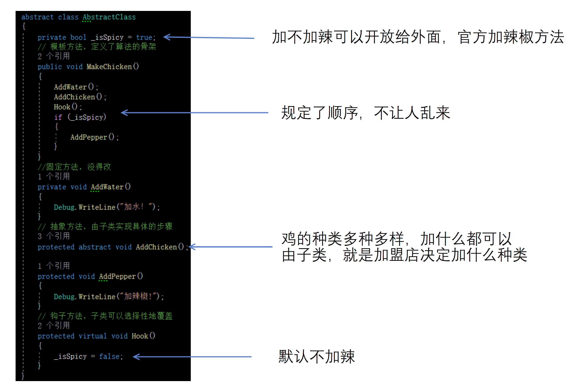579x392 pixels.
Task: Click the annotation '规定了顺序，不让人乱来'
Action: pos(366,113)
